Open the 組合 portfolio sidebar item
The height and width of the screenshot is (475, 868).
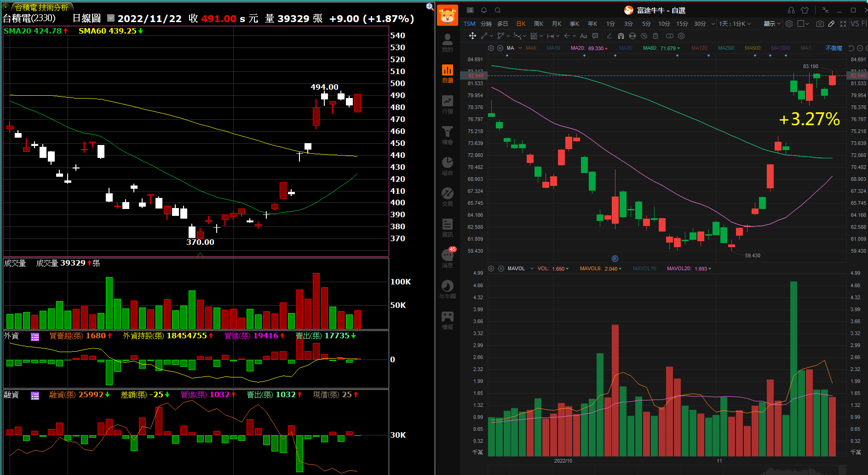pos(448,166)
